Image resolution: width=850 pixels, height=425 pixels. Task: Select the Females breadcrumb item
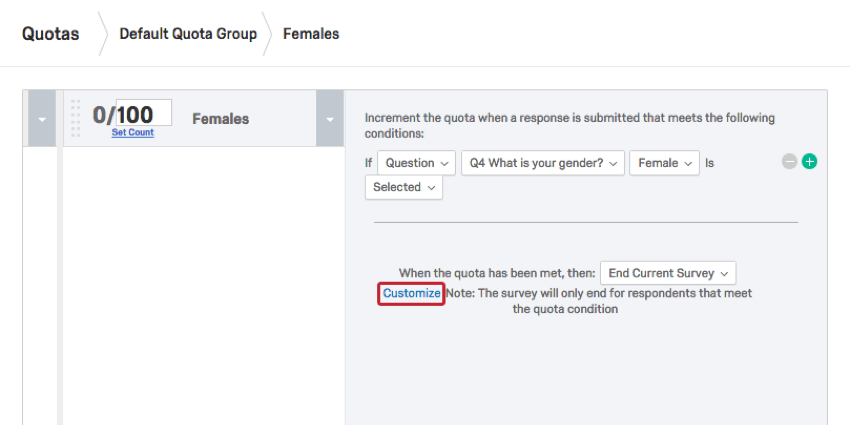[x=311, y=34]
